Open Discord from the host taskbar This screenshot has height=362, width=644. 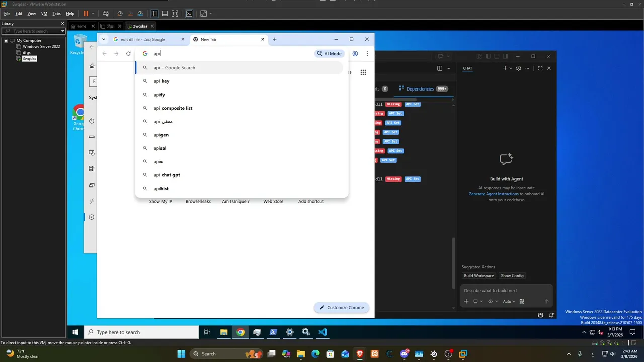[x=404, y=354]
